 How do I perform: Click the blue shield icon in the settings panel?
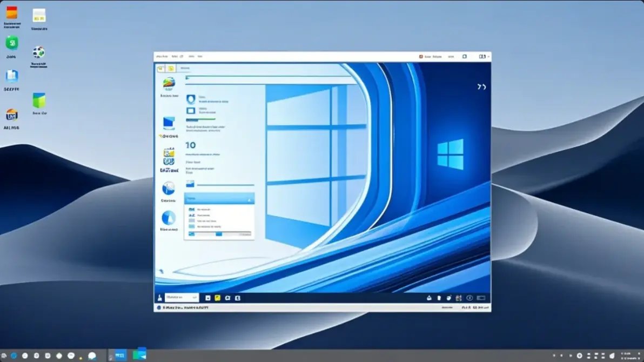[x=191, y=99]
